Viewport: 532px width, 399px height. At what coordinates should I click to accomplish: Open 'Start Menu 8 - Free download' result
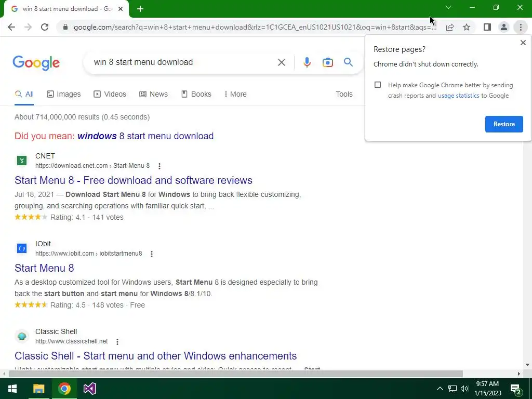click(134, 180)
